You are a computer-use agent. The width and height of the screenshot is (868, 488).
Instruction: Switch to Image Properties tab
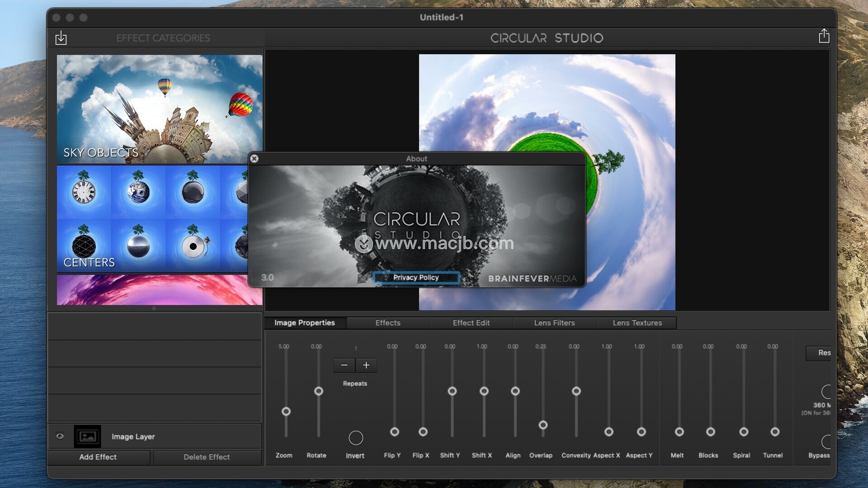305,323
